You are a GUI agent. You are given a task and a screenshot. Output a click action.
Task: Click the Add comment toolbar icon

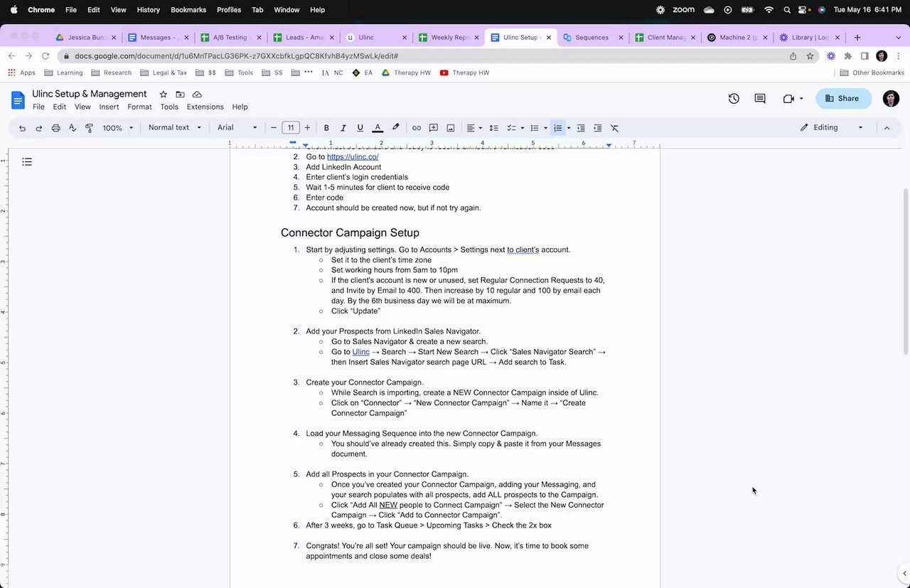[434, 128]
